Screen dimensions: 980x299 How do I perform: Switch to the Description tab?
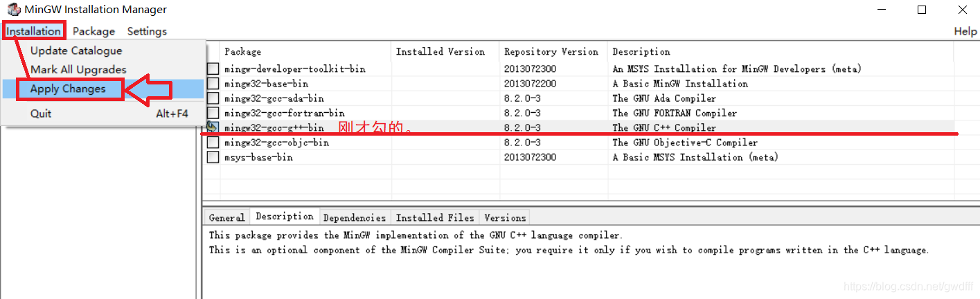(x=284, y=217)
